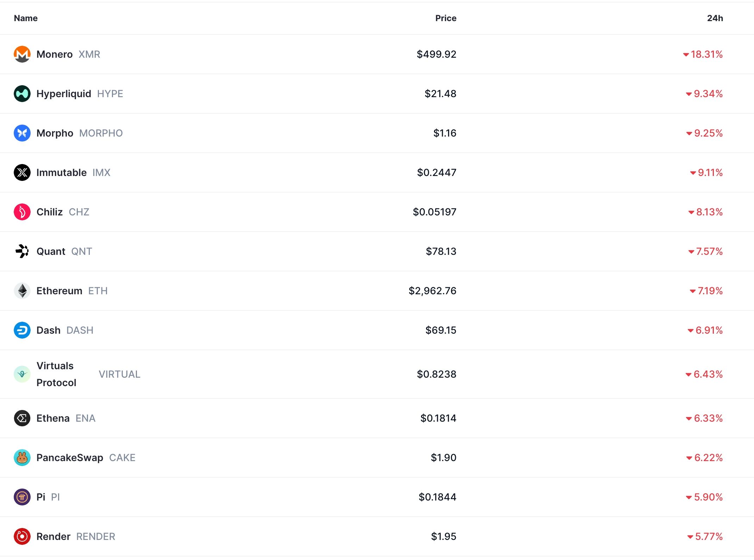
Task: Open the Ethena ENA name link
Action: point(53,418)
